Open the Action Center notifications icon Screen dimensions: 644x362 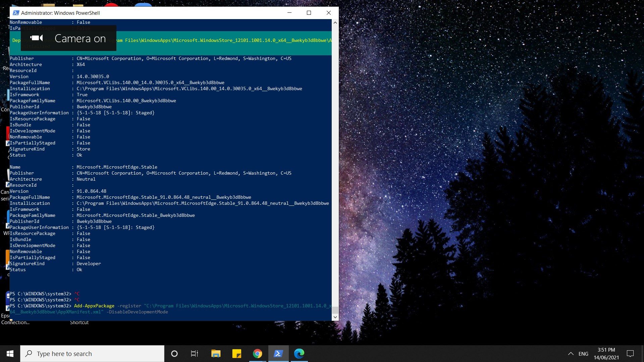pyautogui.click(x=630, y=354)
